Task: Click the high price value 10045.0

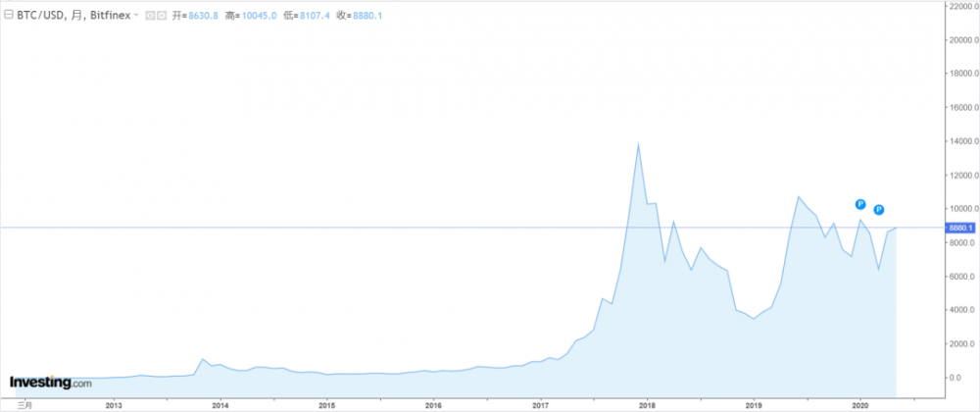Action: click(x=260, y=17)
